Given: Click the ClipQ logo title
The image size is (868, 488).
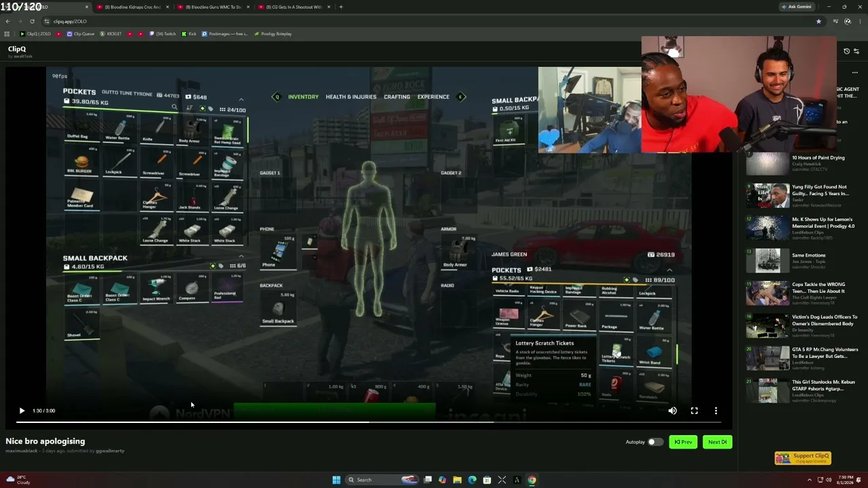Looking at the screenshot, I should (17, 49).
